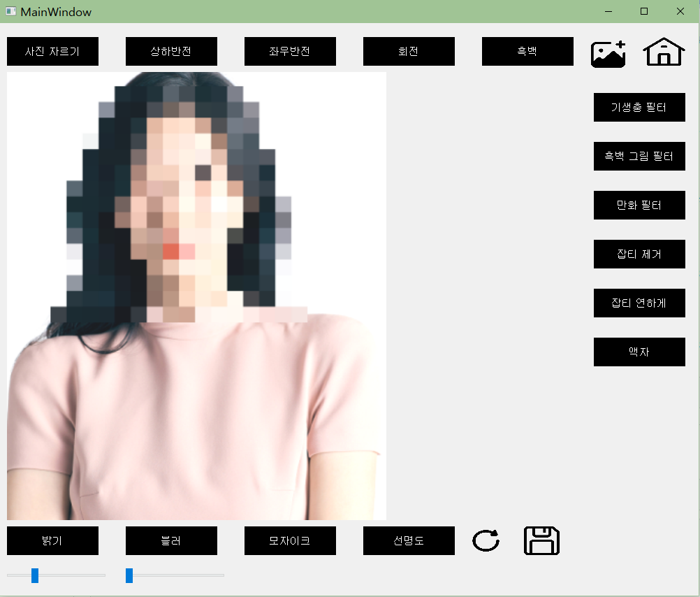The image size is (700, 597).
Task: Click the 잡티 연하게 button
Action: click(x=639, y=303)
